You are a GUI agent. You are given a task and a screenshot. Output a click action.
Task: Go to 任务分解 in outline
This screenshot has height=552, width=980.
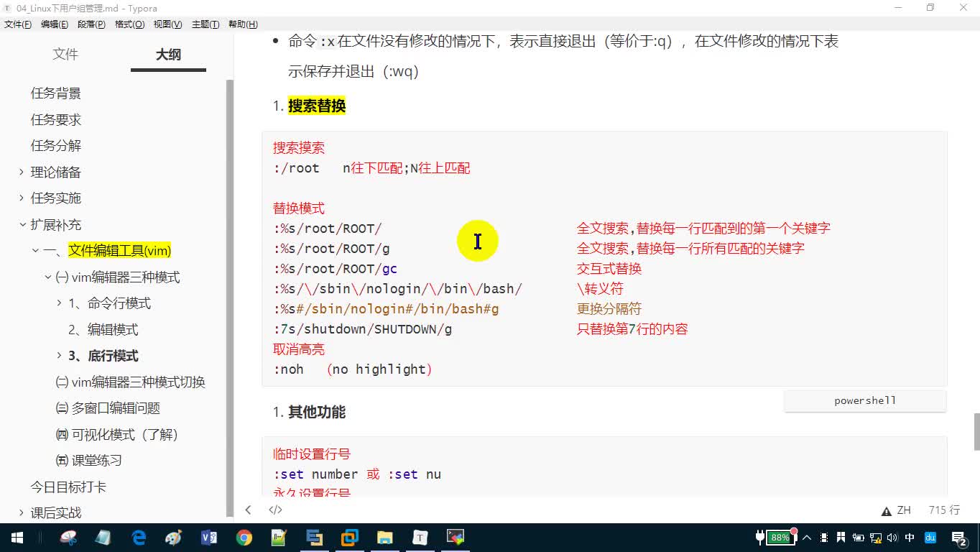click(x=56, y=146)
